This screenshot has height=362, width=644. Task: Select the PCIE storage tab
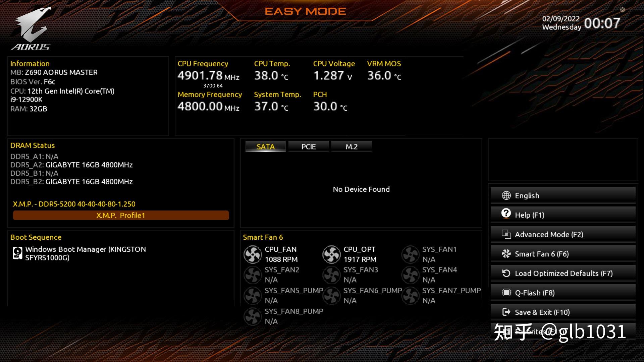click(x=309, y=146)
